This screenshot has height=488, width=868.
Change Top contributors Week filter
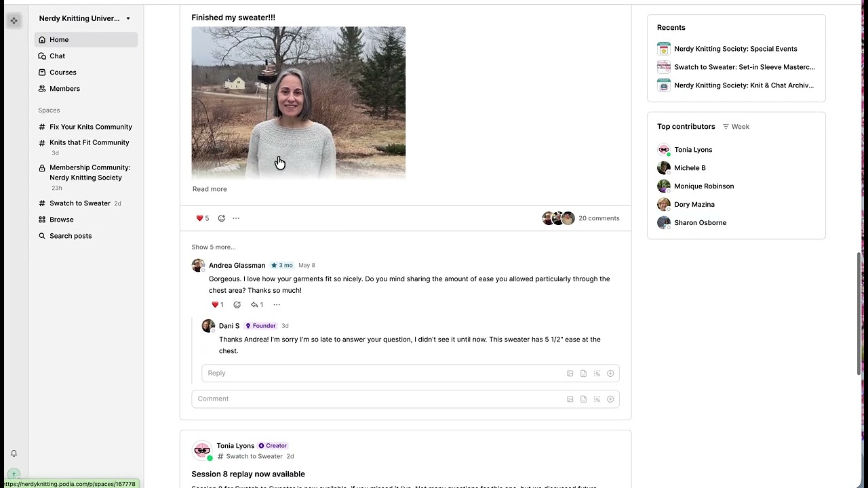tap(736, 127)
